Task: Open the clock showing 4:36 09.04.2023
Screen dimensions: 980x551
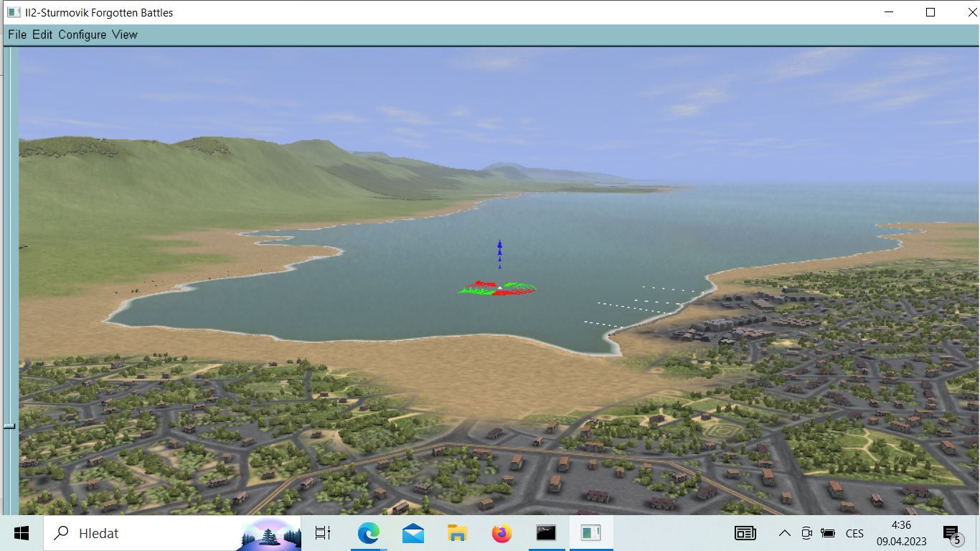Action: [901, 533]
